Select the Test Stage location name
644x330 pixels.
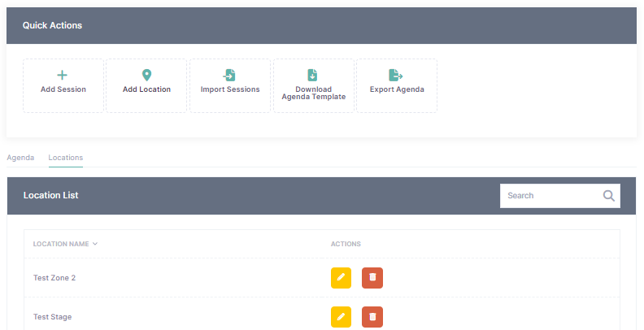click(x=52, y=317)
